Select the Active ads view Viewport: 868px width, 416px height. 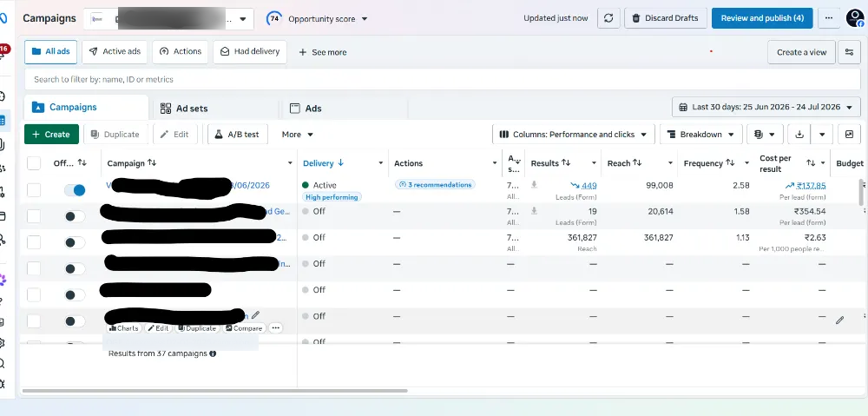tap(115, 51)
